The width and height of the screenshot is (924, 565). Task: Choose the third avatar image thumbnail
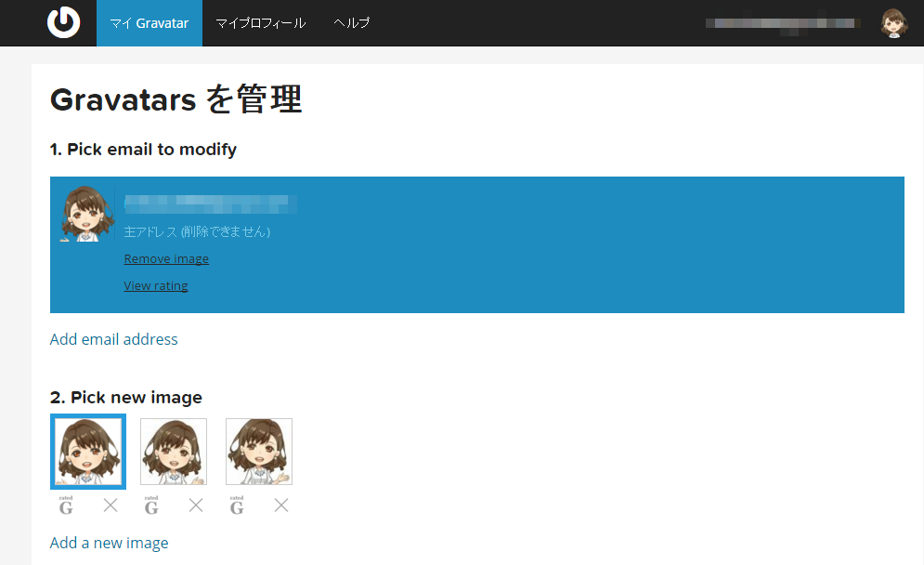click(x=259, y=452)
